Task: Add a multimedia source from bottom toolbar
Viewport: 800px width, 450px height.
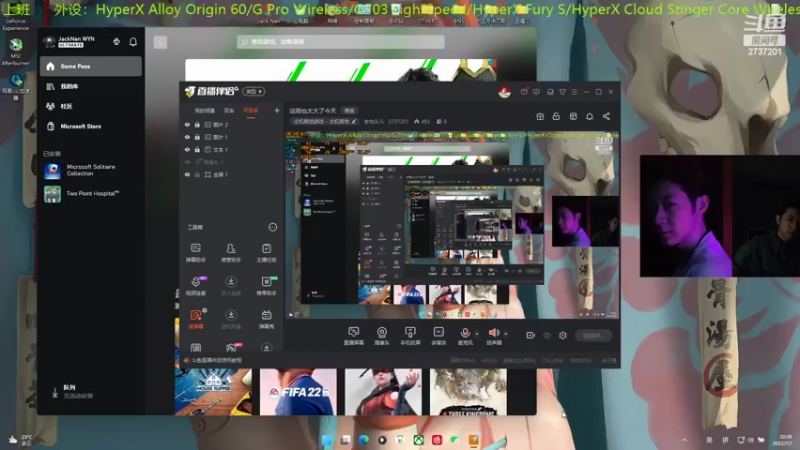Action: coord(438,336)
